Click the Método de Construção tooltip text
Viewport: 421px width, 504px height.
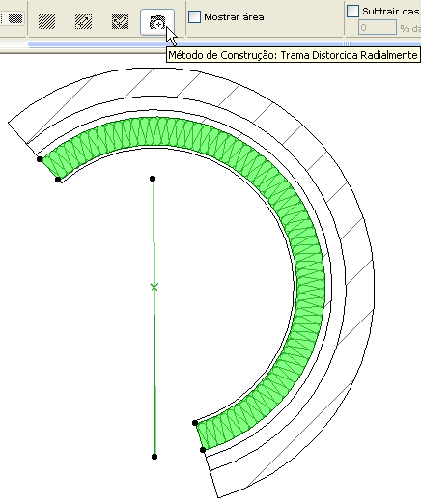[x=293, y=55]
